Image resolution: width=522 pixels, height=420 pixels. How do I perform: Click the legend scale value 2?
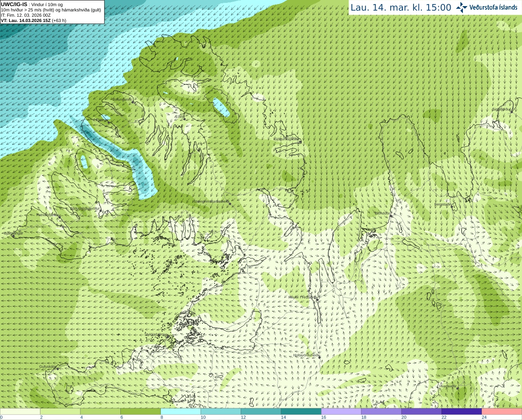tap(42, 417)
